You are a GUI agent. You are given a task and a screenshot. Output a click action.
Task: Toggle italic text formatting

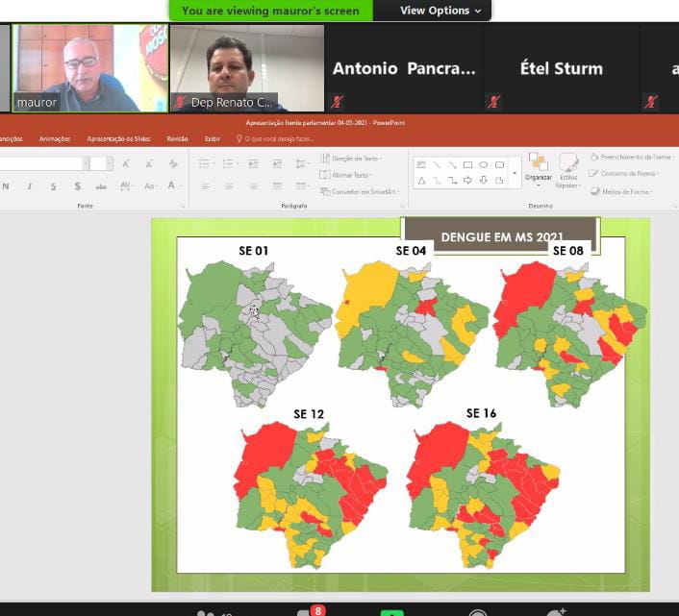(30, 185)
